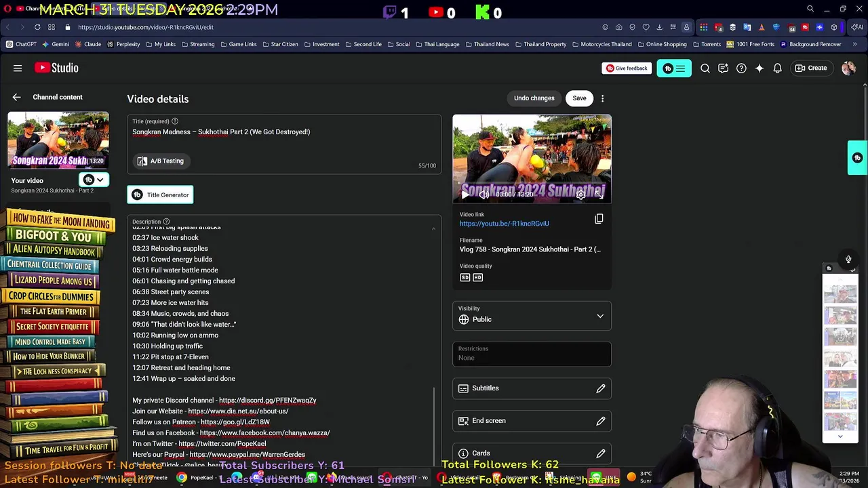Open the comments inbox icon in header
The image size is (868, 488).
[723, 68]
